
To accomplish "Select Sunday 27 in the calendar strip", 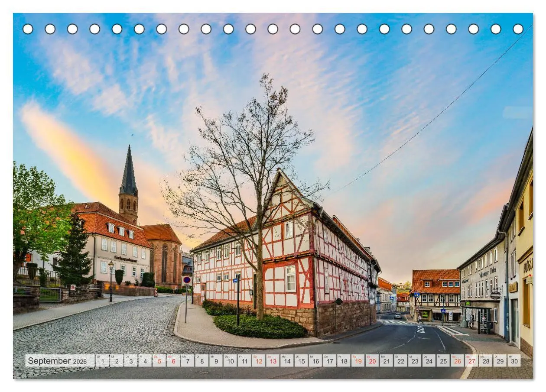I will click(x=471, y=361).
